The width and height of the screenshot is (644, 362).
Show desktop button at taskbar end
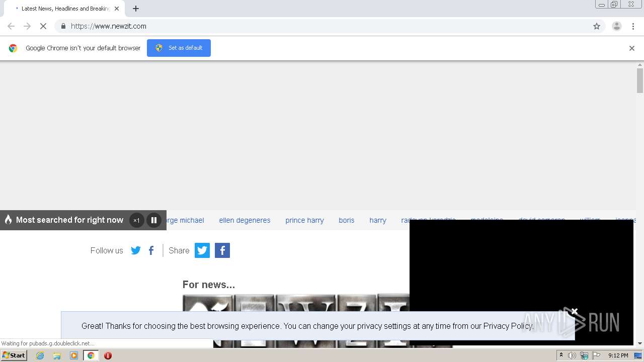coord(638,355)
